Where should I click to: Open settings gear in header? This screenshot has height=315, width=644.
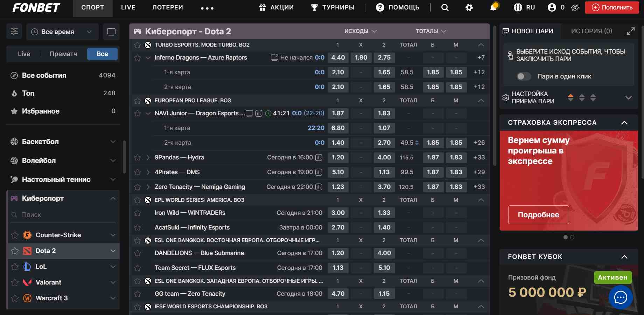469,8
